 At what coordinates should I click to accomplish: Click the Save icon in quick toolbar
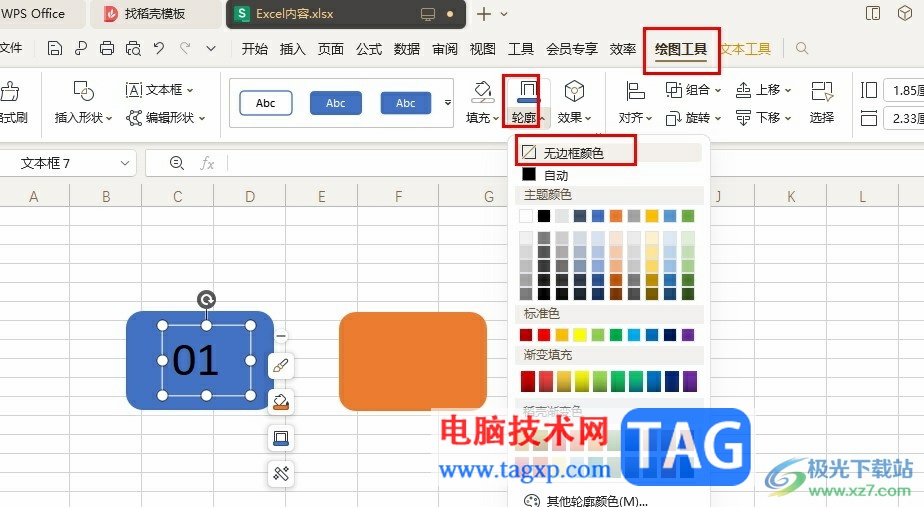pyautogui.click(x=54, y=48)
